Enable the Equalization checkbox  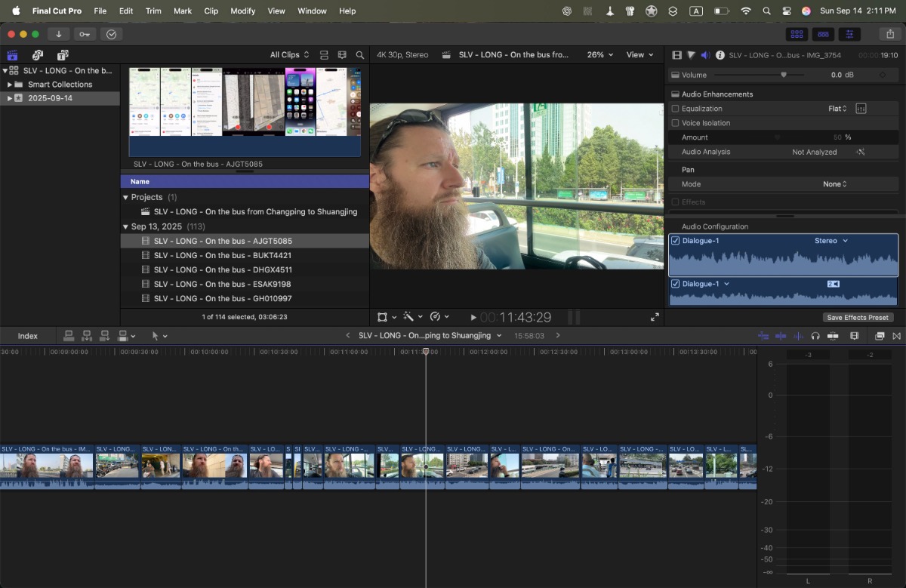[675, 109]
